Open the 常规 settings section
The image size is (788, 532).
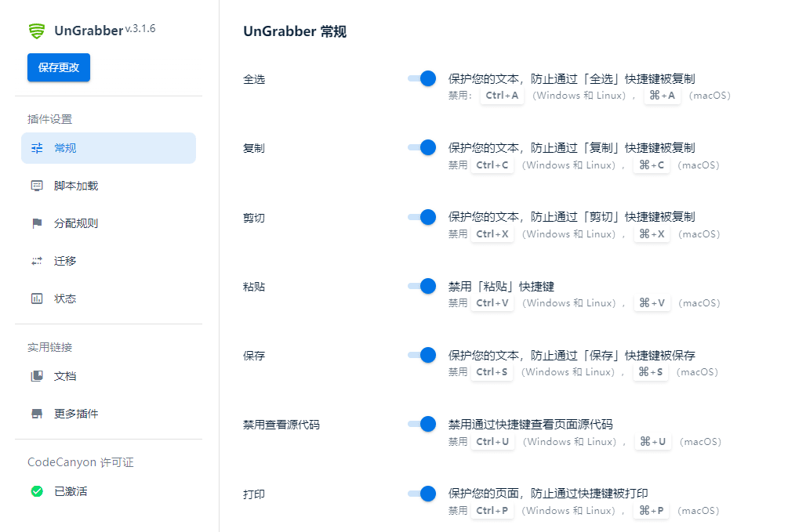[x=108, y=148]
